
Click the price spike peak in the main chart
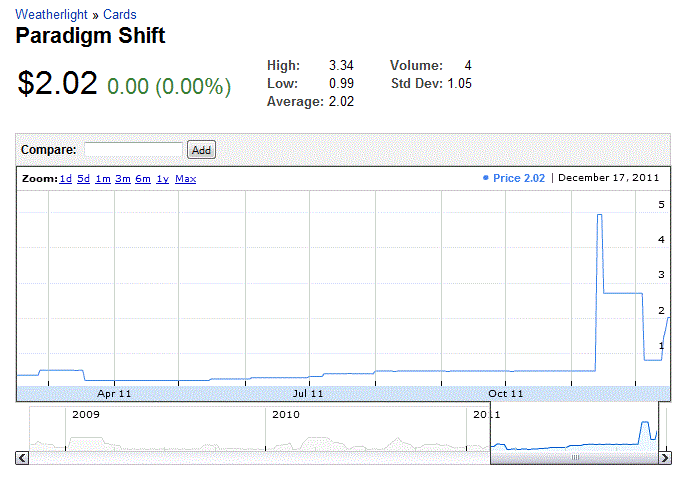tap(599, 215)
